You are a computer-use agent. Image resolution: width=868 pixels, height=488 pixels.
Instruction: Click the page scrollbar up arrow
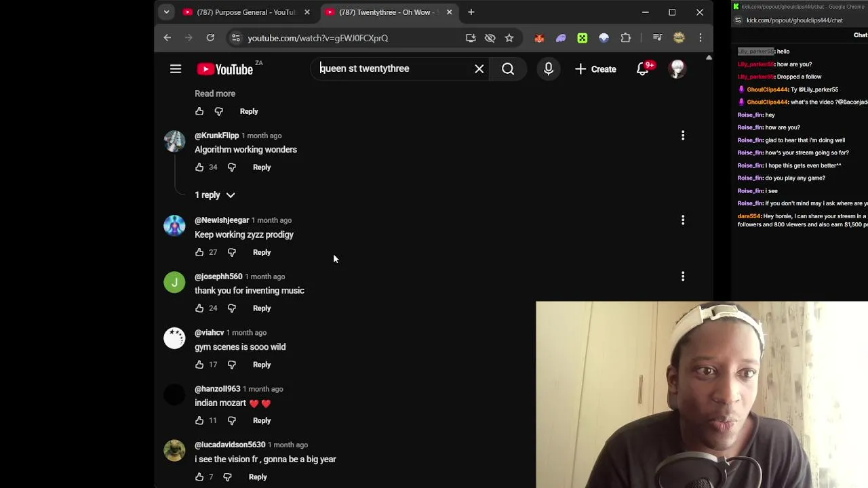click(x=709, y=58)
